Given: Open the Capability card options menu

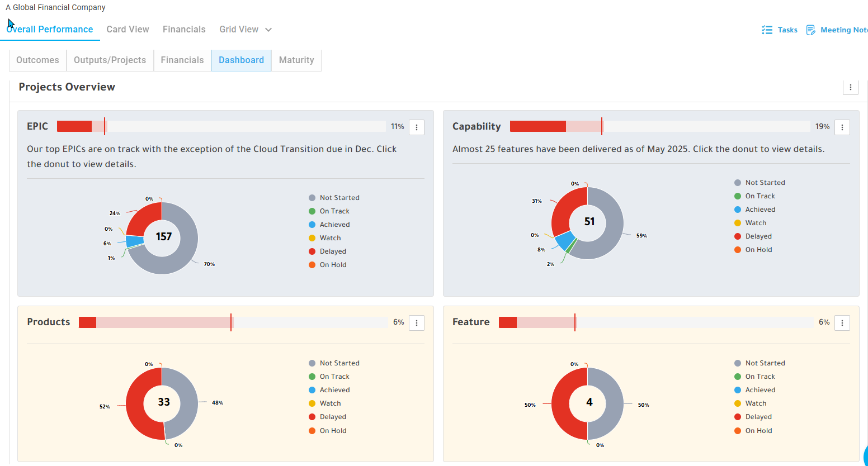Looking at the screenshot, I should (842, 127).
